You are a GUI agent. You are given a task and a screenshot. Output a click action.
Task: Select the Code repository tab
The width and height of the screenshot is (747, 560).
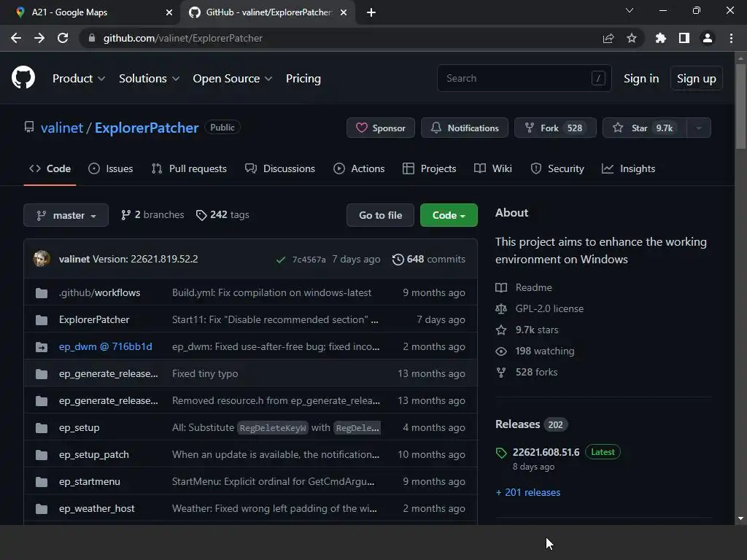(x=50, y=168)
